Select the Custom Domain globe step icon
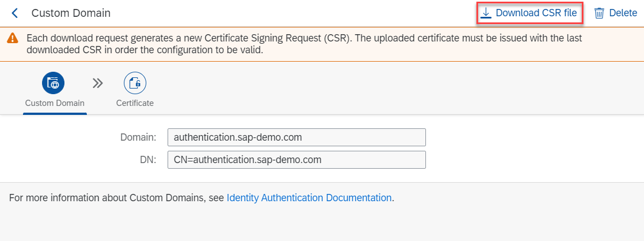644x241 pixels. click(x=53, y=84)
